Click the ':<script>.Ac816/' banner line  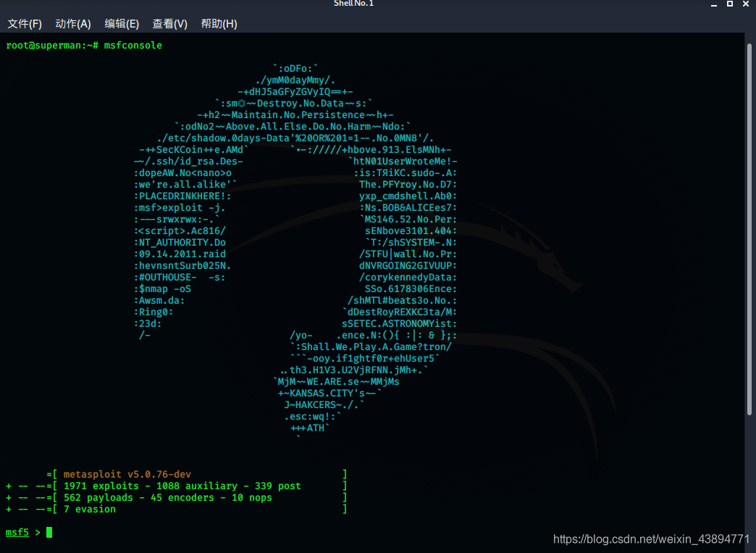pyautogui.click(x=180, y=230)
